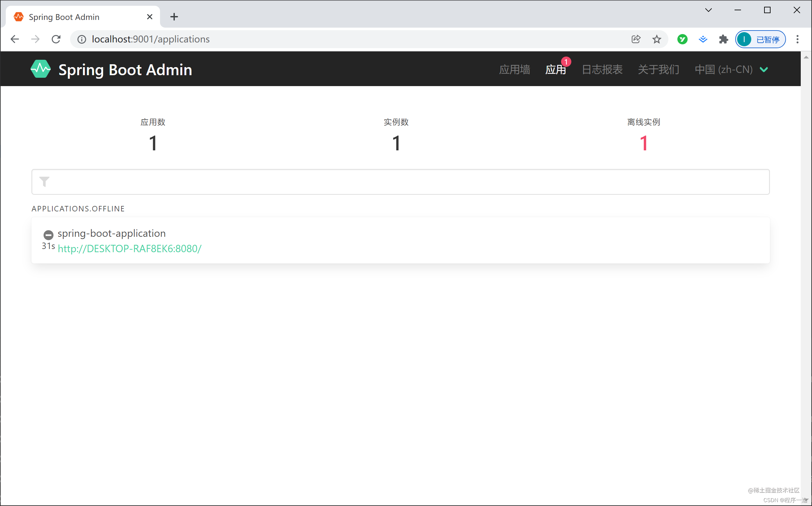The height and width of the screenshot is (506, 812).
Task: Reload the applications page
Action: pos(56,39)
